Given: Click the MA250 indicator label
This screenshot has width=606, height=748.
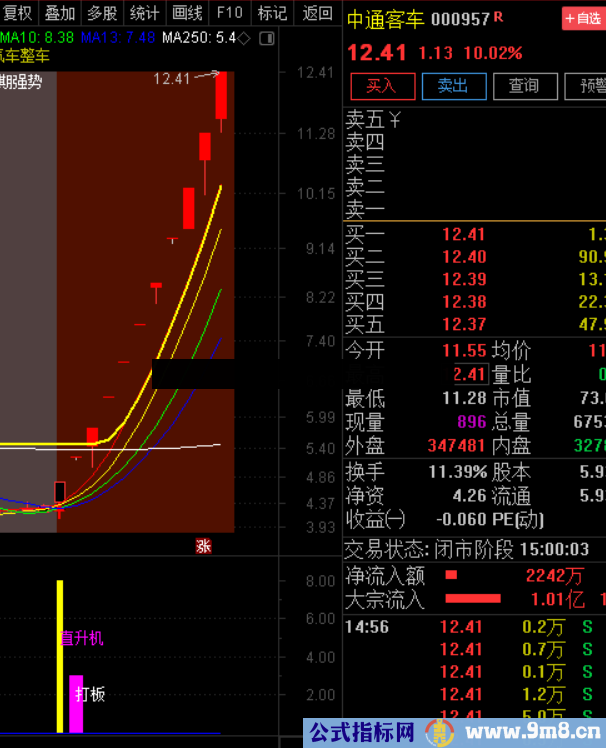Looking at the screenshot, I should tap(199, 38).
